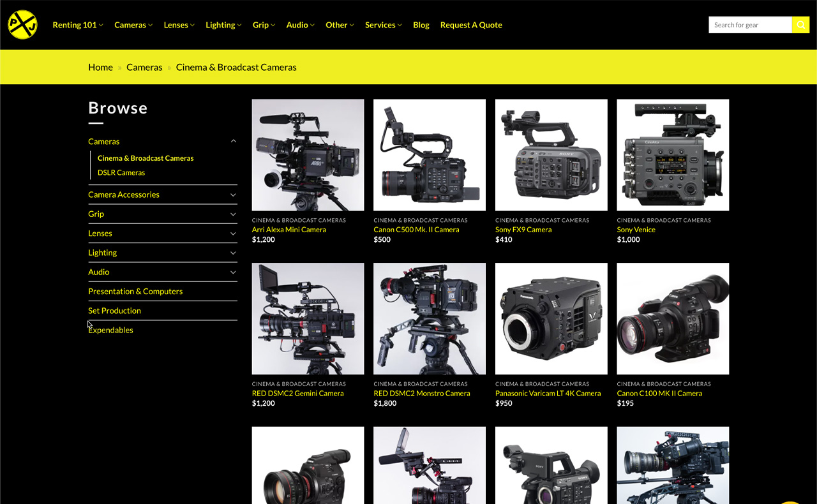Screen dimensions: 817x504
Task: Open the Lighting top menu
Action: (x=223, y=25)
